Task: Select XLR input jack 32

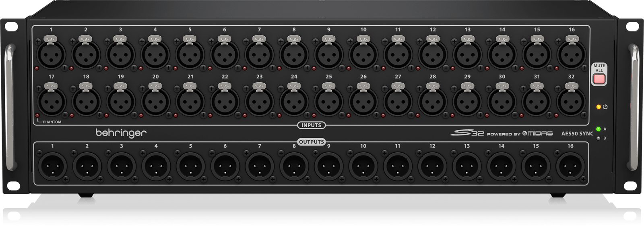Action: pyautogui.click(x=572, y=102)
